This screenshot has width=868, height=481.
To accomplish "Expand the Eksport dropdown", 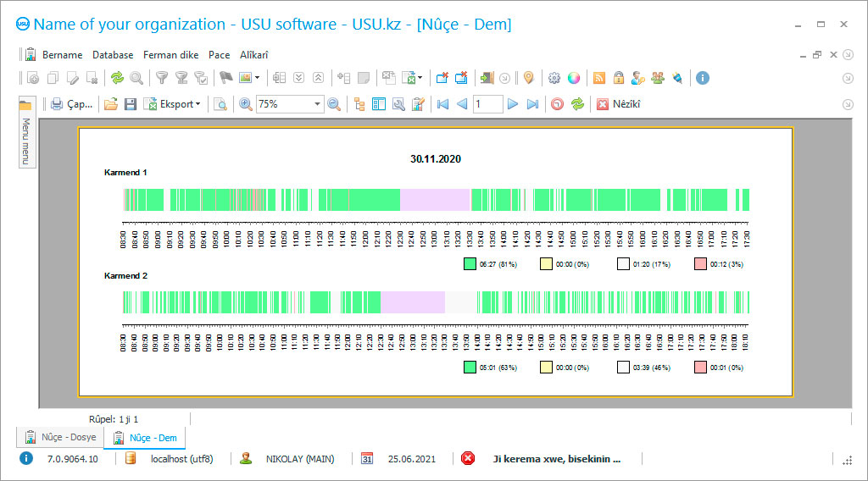I will click(198, 104).
